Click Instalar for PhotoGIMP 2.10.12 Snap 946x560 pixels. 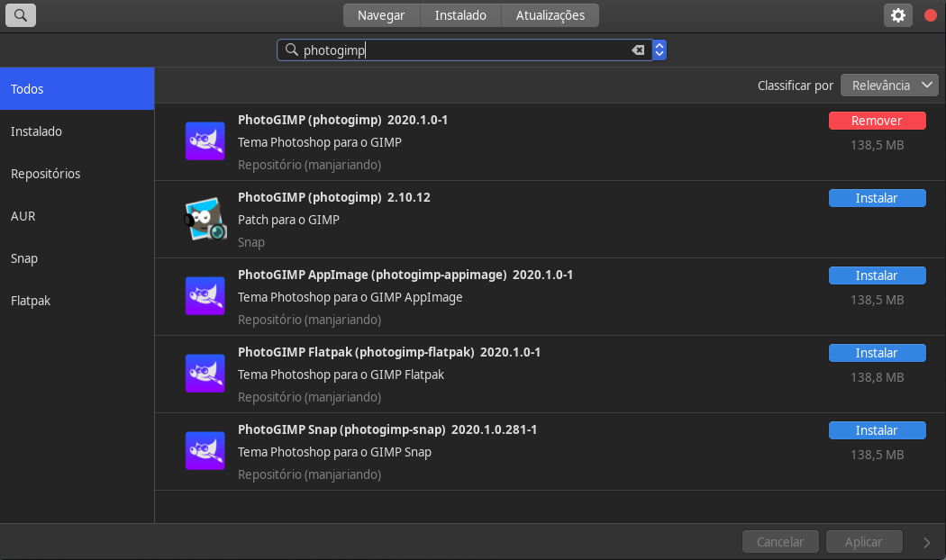(878, 198)
